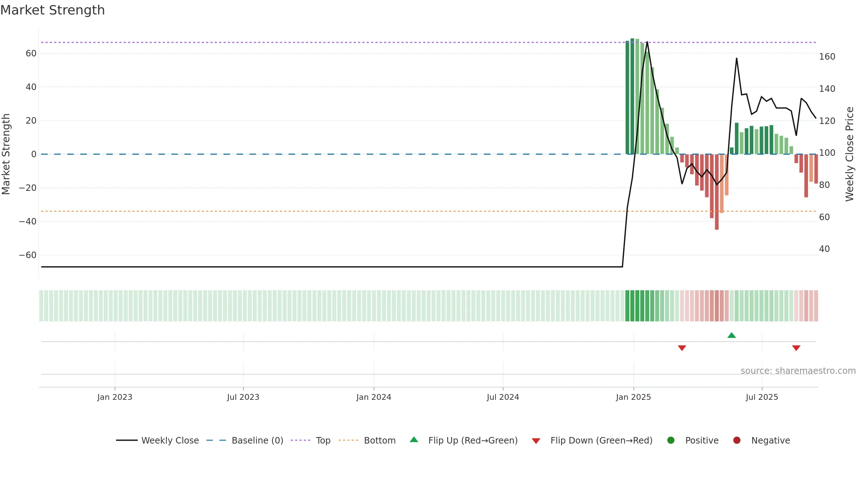The width and height of the screenshot is (868, 488).
Task: Click the Jan 2024 x-axis label
Action: pyautogui.click(x=374, y=397)
